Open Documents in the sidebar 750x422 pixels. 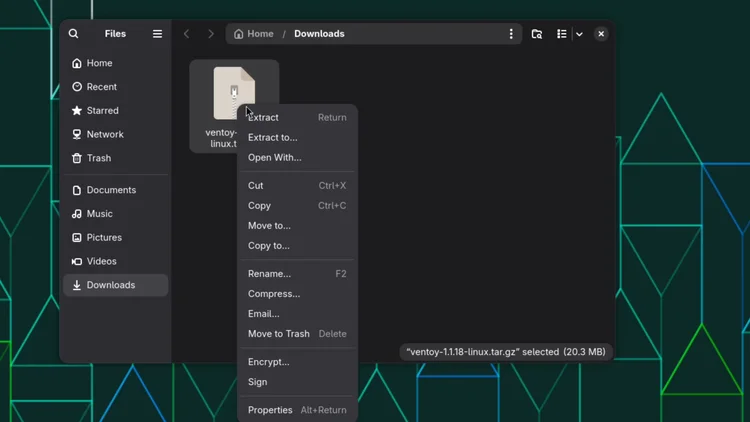115,190
